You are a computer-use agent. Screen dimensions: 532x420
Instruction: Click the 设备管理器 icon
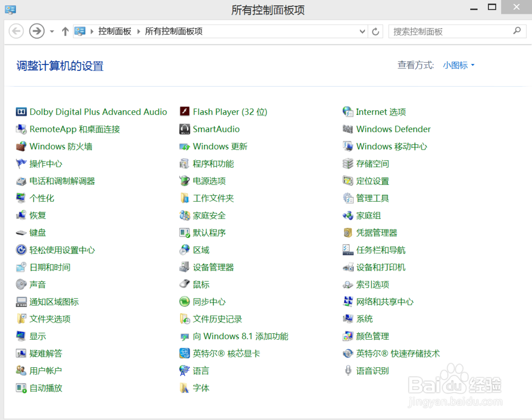click(x=185, y=267)
